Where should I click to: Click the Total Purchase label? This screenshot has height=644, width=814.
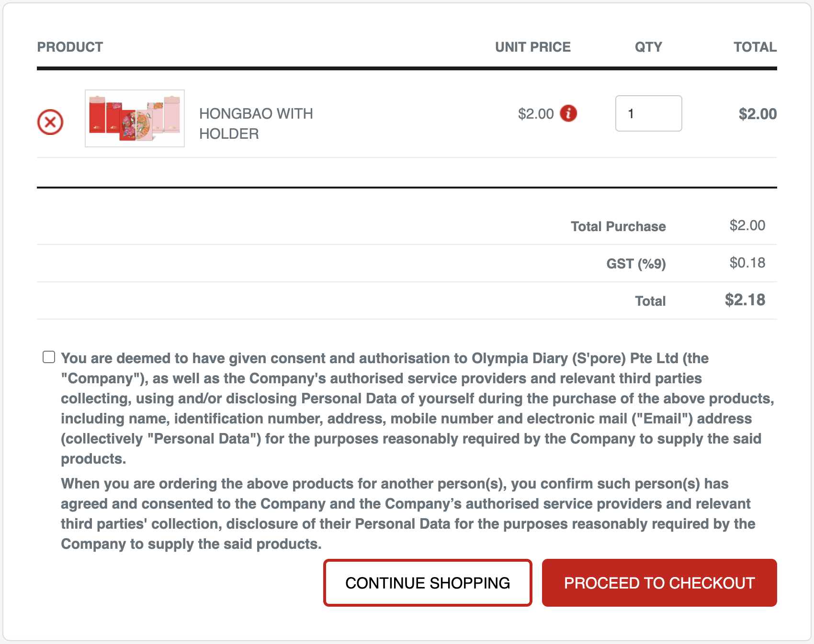pos(618,226)
